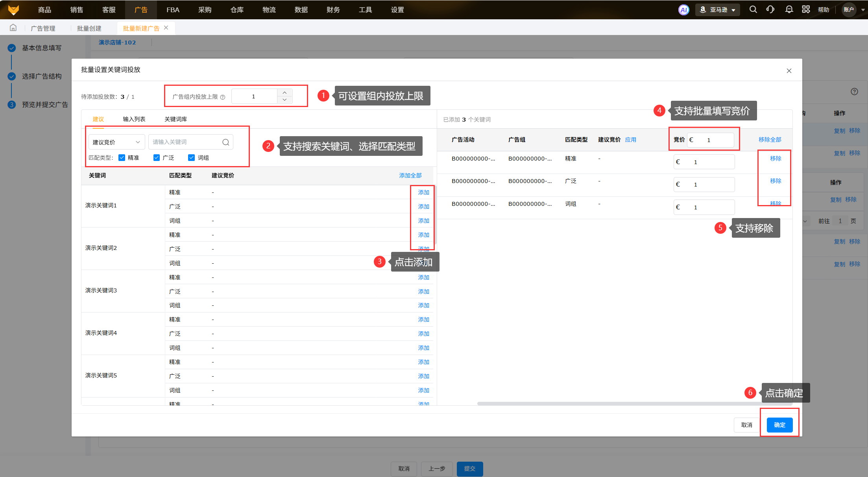
Task: Switch to the 输入列表 tab
Action: [x=134, y=119]
